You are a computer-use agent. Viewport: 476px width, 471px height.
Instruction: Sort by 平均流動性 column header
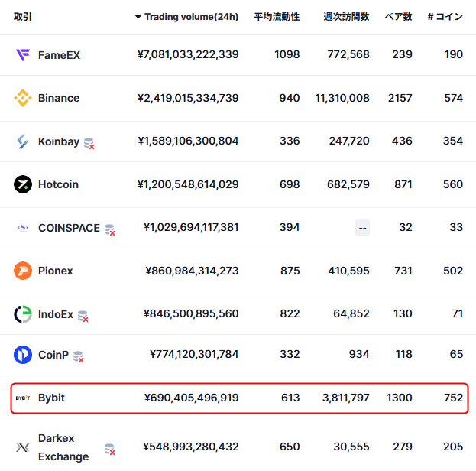point(277,16)
